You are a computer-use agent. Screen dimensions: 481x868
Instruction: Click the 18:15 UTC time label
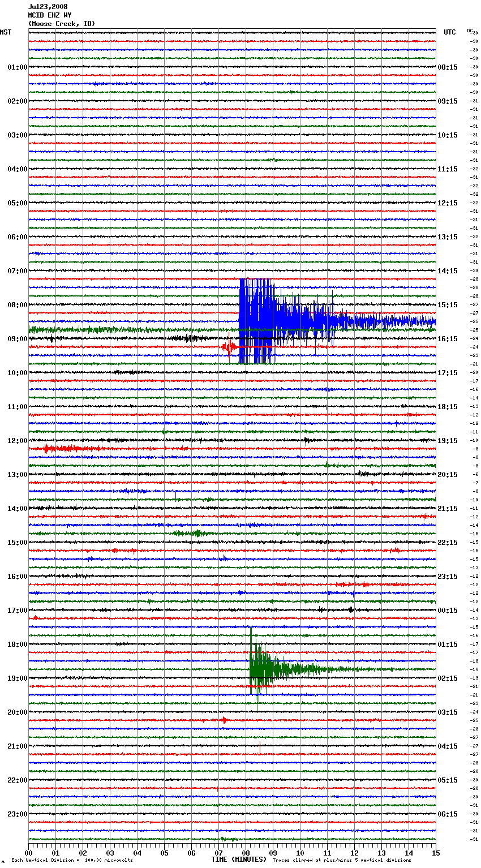448,407
